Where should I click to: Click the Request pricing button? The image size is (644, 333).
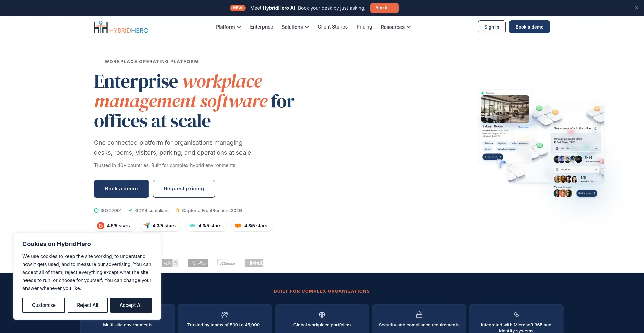point(184,189)
